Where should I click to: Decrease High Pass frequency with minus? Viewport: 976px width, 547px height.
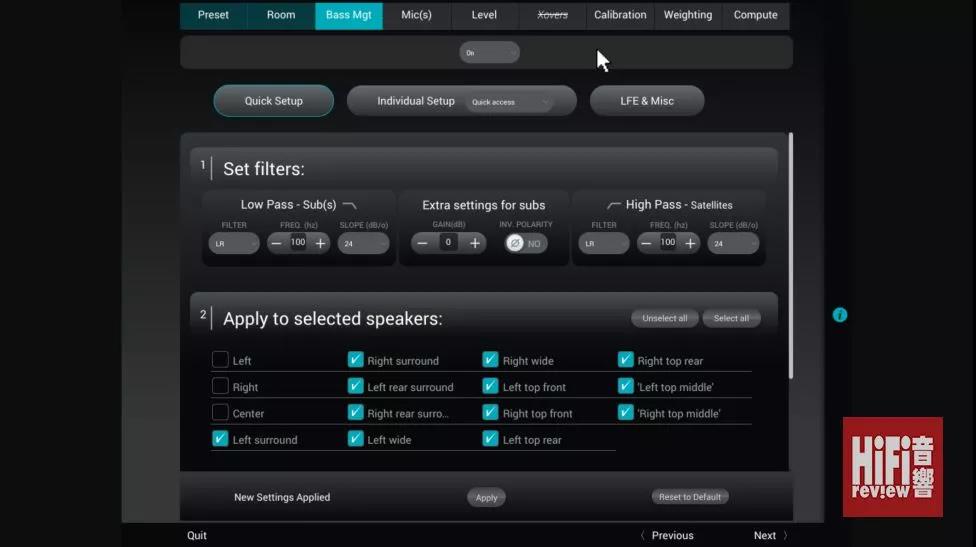[647, 243]
